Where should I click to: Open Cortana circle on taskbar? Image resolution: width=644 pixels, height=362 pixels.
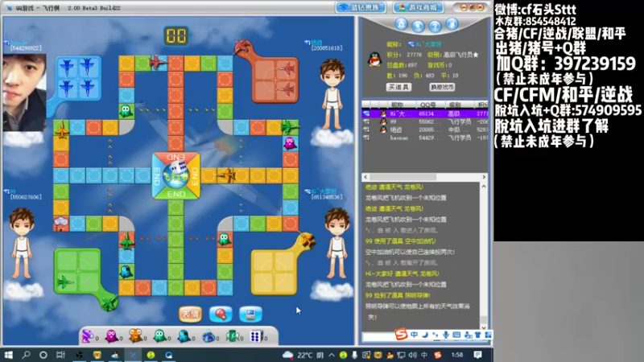pyautogui.click(x=43, y=355)
